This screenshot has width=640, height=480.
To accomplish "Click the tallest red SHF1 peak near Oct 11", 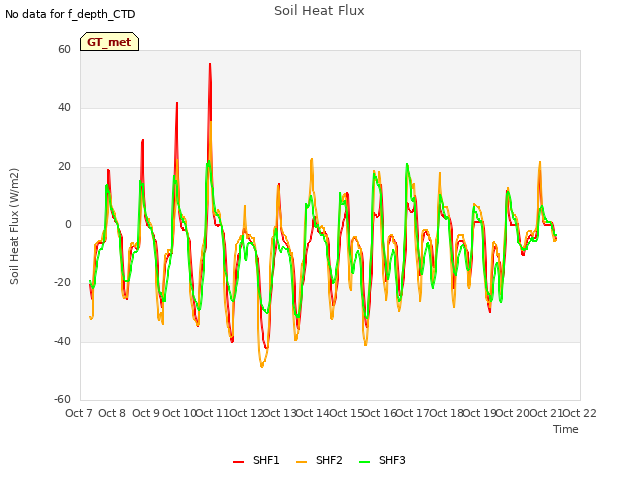I will [x=210, y=64].
